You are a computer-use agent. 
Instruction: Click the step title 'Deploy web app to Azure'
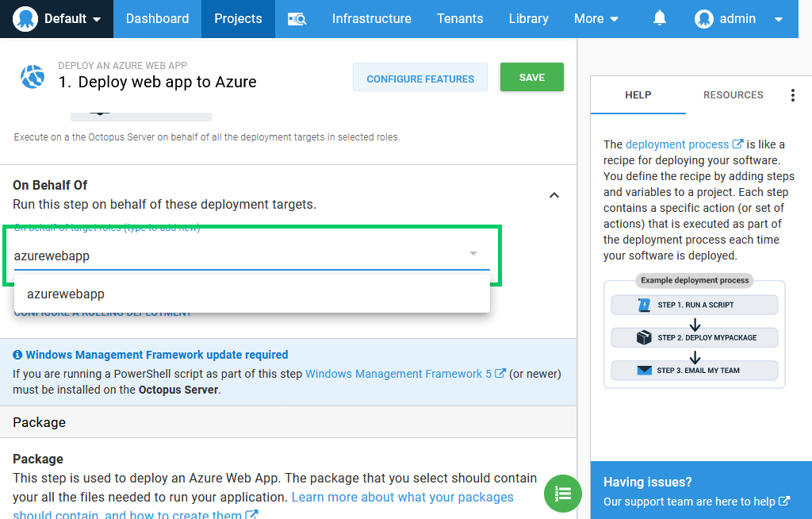pos(167,82)
